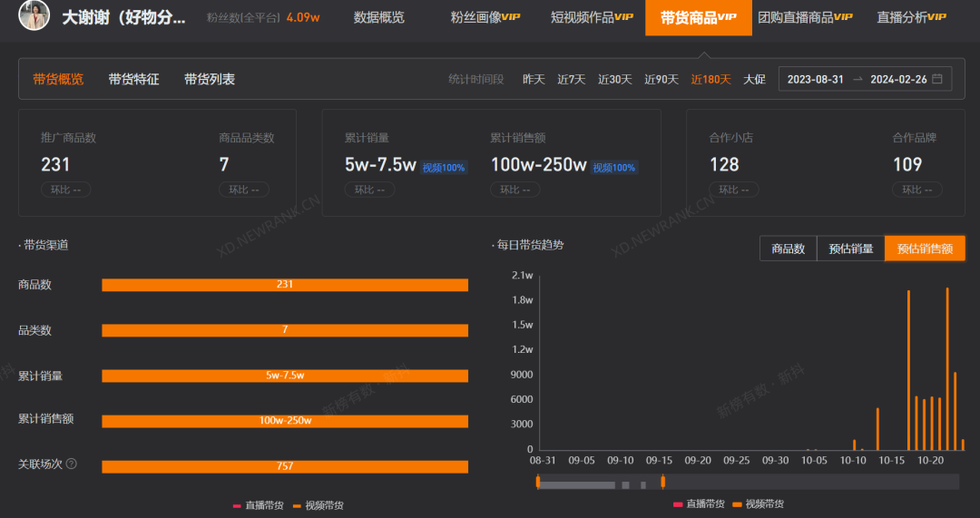Open 带货列表 sub-tab

tap(210, 79)
